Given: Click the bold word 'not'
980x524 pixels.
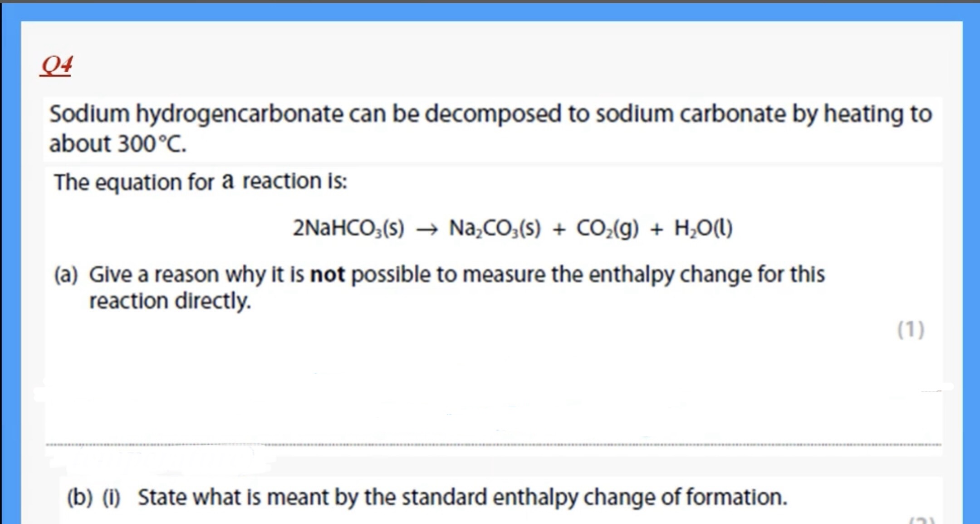Looking at the screenshot, I should [327, 274].
